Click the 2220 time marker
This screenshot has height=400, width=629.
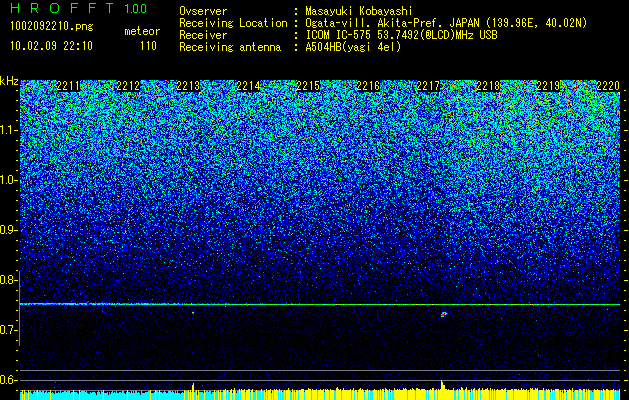click(x=608, y=85)
